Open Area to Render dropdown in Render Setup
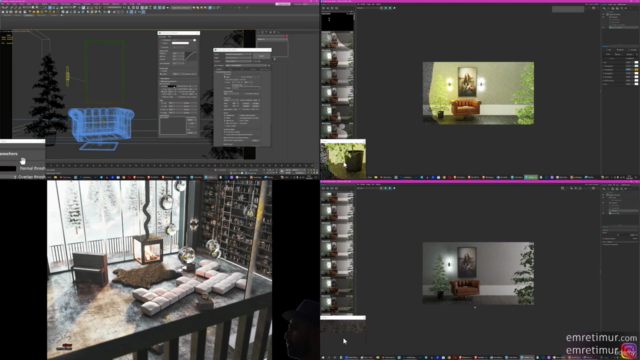This screenshot has width=640, height=360. pos(231,93)
